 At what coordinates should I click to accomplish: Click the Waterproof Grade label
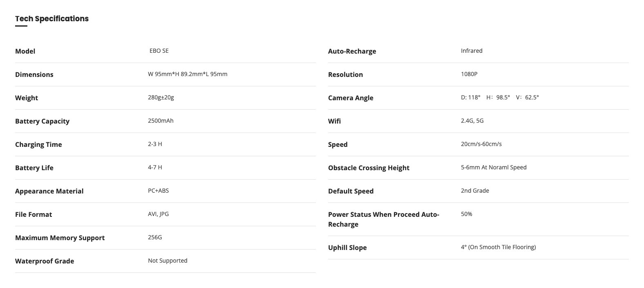(45, 261)
